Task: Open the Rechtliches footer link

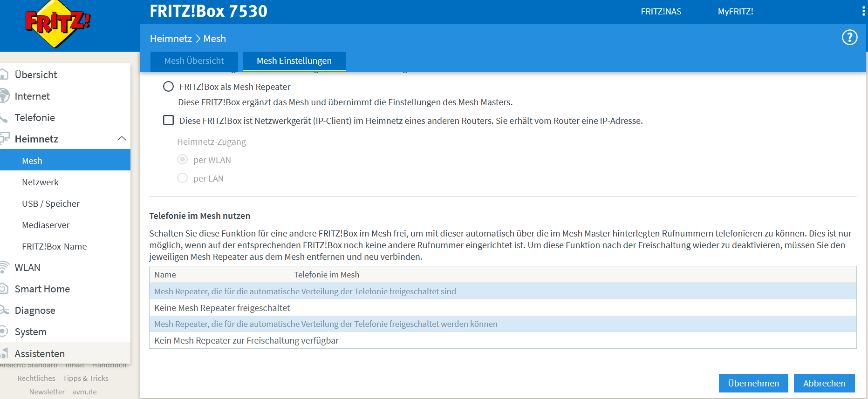Action: 36,378
